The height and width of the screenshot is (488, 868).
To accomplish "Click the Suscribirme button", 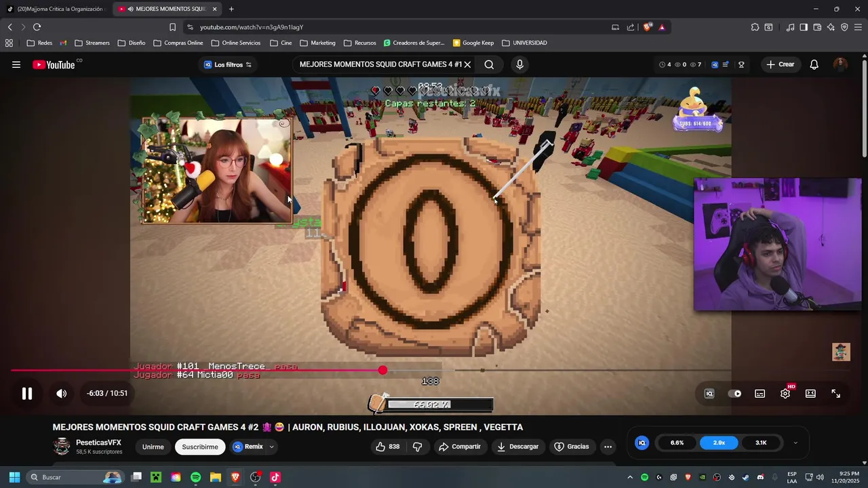I will [x=200, y=447].
